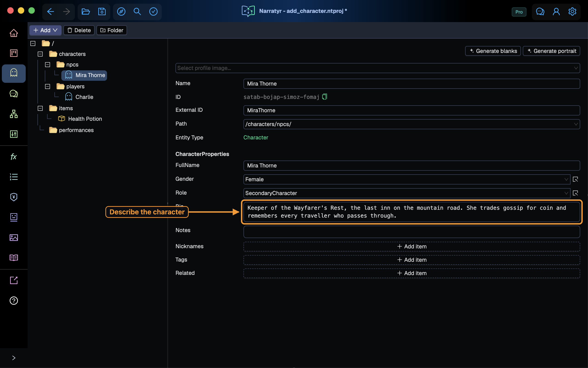Image resolution: width=588 pixels, height=368 pixels.
Task: Select the characters folder label
Action: (x=72, y=54)
